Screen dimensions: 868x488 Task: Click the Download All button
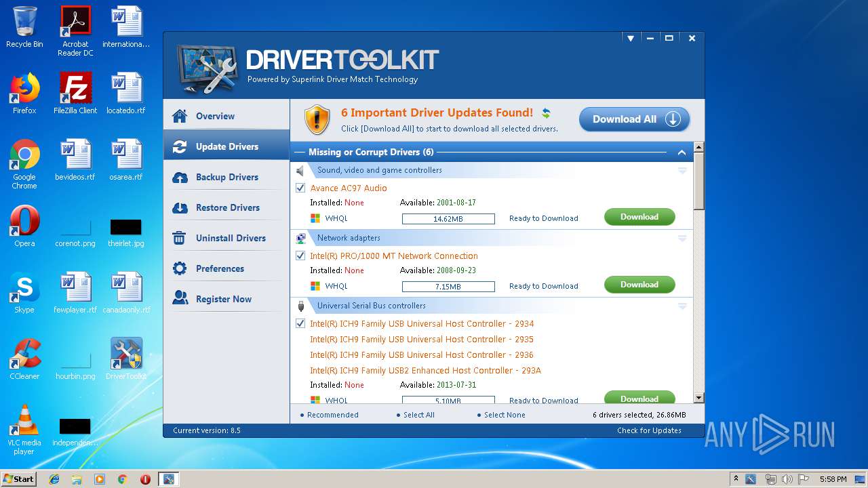tap(634, 119)
